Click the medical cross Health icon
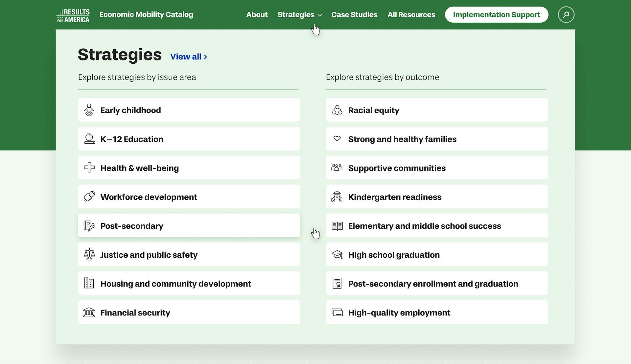Viewport: 631px width, 364px height. tap(89, 168)
